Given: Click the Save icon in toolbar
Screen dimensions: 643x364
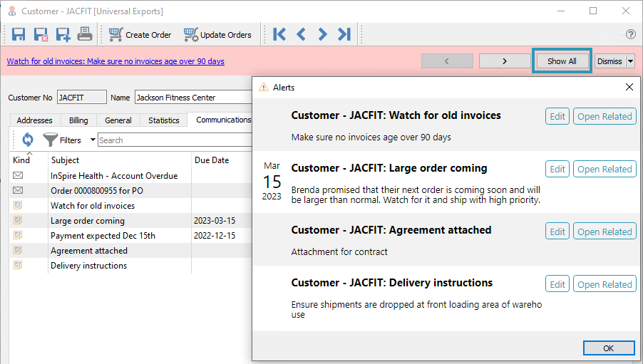Looking at the screenshot, I should 19,34.
